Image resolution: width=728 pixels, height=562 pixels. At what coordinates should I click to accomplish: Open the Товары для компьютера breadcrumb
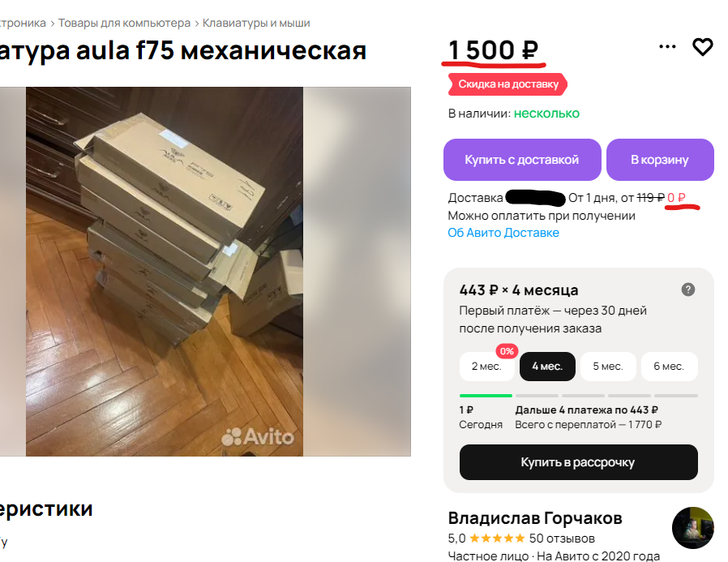click(124, 23)
